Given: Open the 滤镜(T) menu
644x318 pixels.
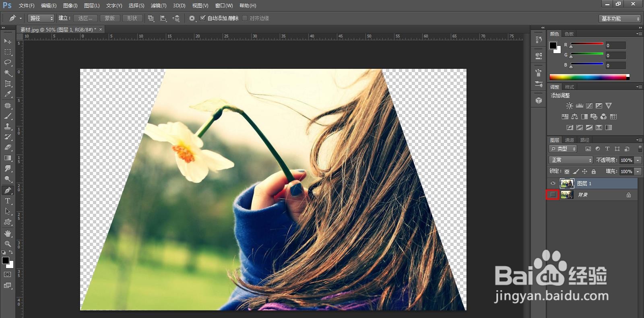Looking at the screenshot, I should pyautogui.click(x=159, y=6).
